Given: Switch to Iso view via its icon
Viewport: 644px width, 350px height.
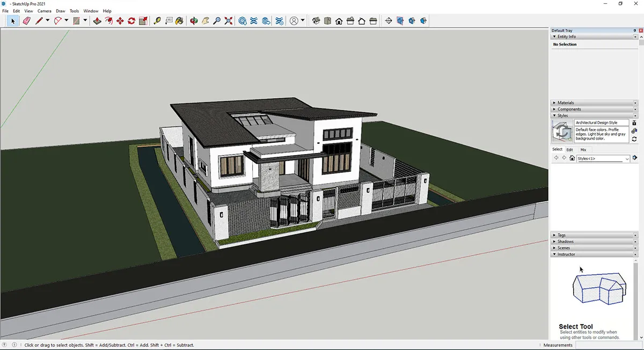Looking at the screenshot, I should point(317,20).
